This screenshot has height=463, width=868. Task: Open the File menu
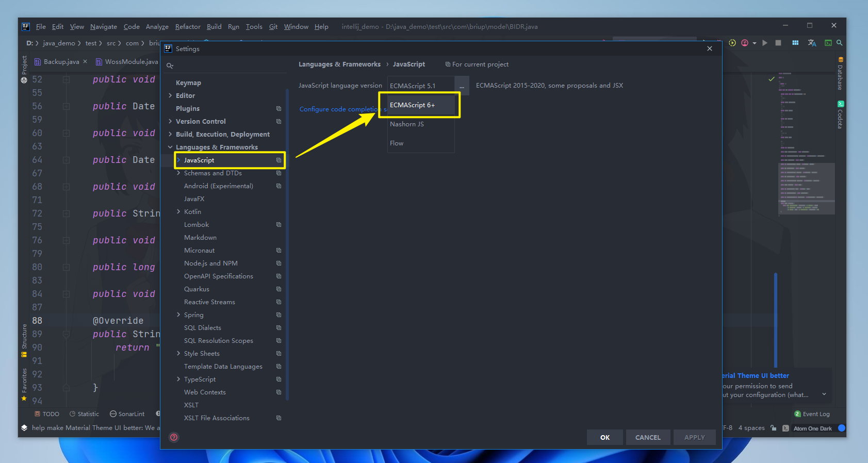(x=41, y=27)
